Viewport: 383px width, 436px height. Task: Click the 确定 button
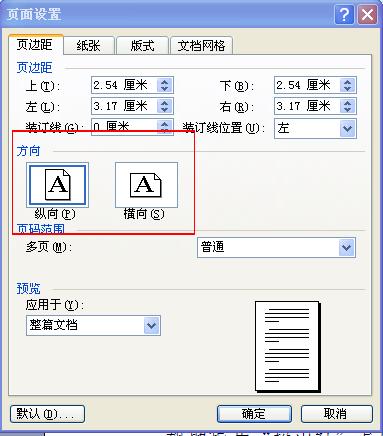254,414
